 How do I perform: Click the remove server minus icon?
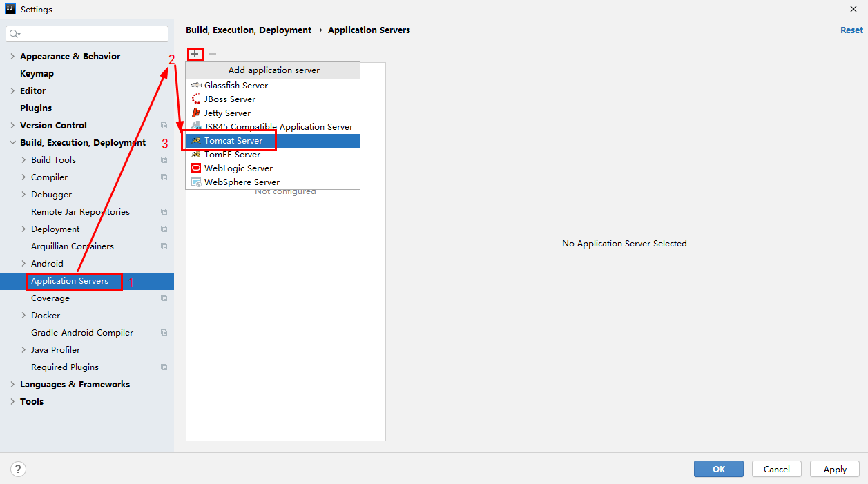[213, 54]
